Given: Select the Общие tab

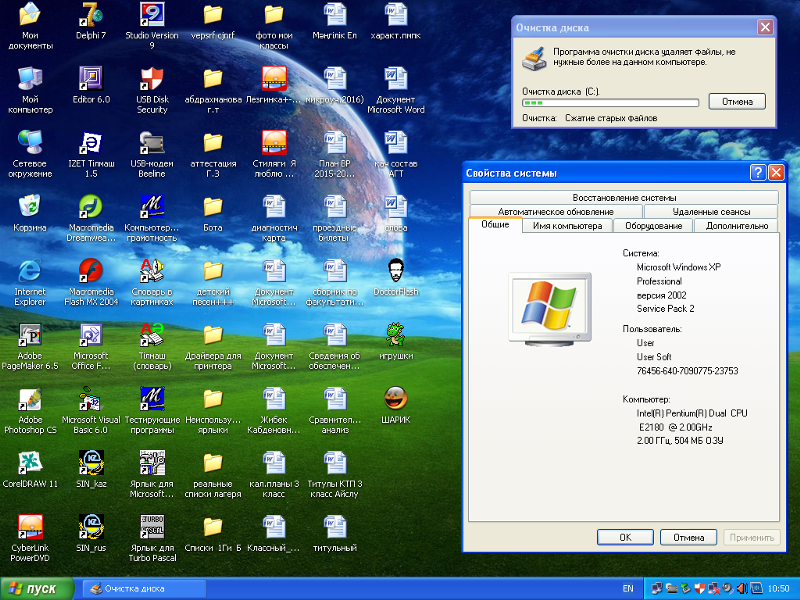Looking at the screenshot, I should point(495,224).
